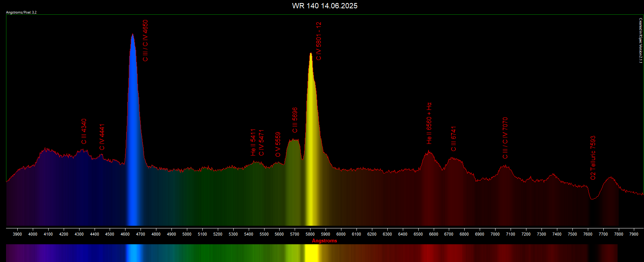Click the He II 6560 + Hα label
Viewport: 644px width, 262px height.
[x=429, y=123]
